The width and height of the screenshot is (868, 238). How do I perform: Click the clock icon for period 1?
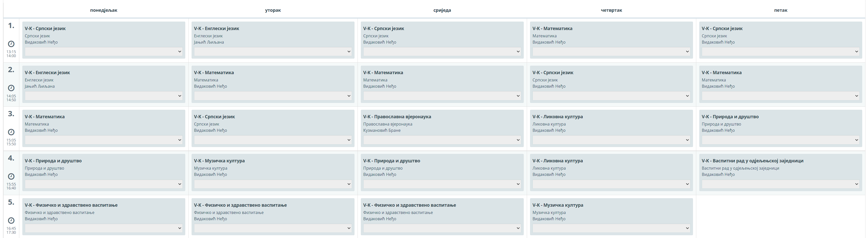tap(11, 44)
